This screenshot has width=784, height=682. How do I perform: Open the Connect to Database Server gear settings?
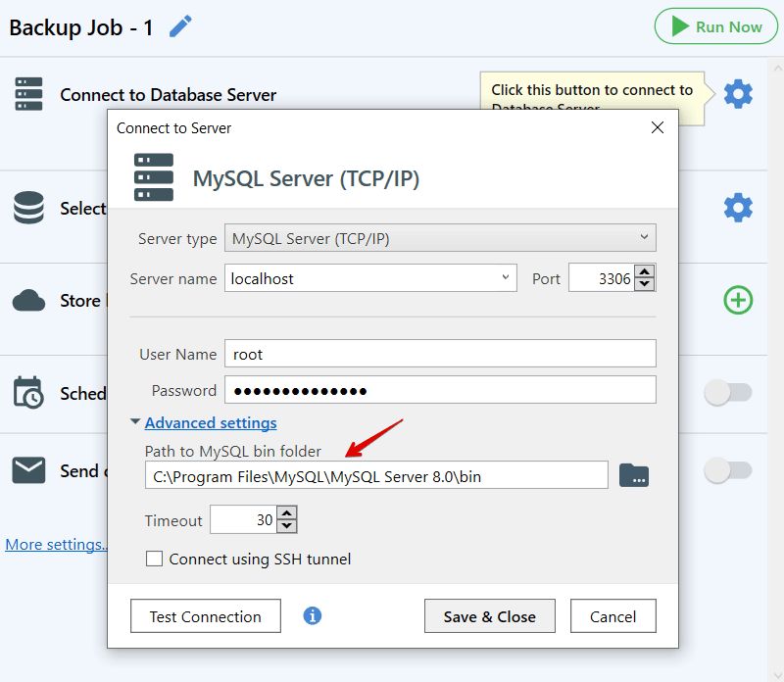tap(738, 93)
